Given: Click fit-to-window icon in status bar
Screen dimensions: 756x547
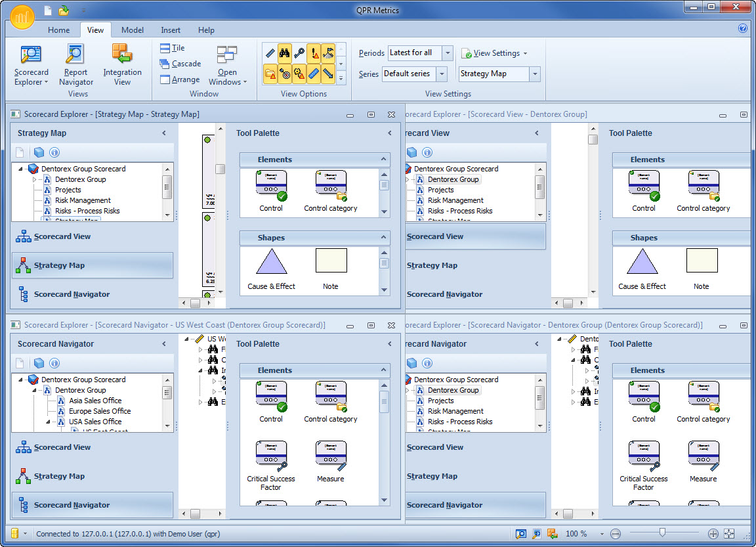Looking at the screenshot, I should (730, 533).
